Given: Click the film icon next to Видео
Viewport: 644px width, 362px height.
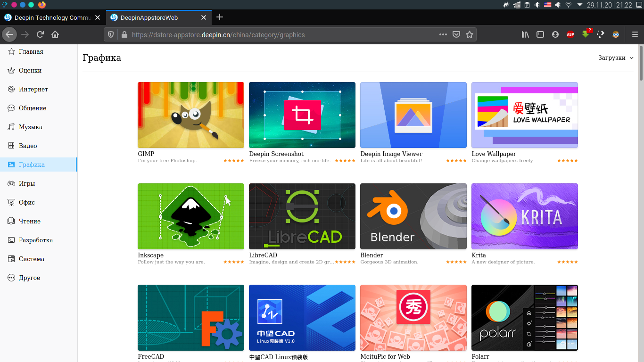Looking at the screenshot, I should pyautogui.click(x=11, y=146).
